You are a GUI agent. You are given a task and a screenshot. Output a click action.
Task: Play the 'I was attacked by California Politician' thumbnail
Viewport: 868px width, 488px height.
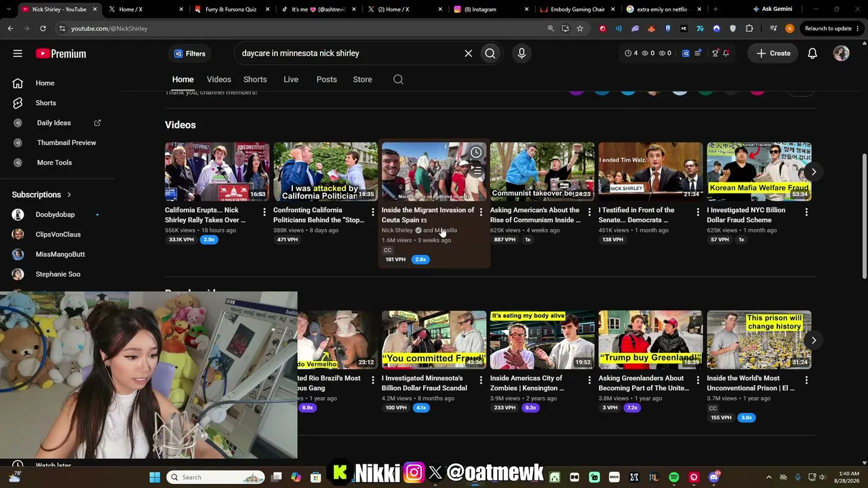click(325, 171)
